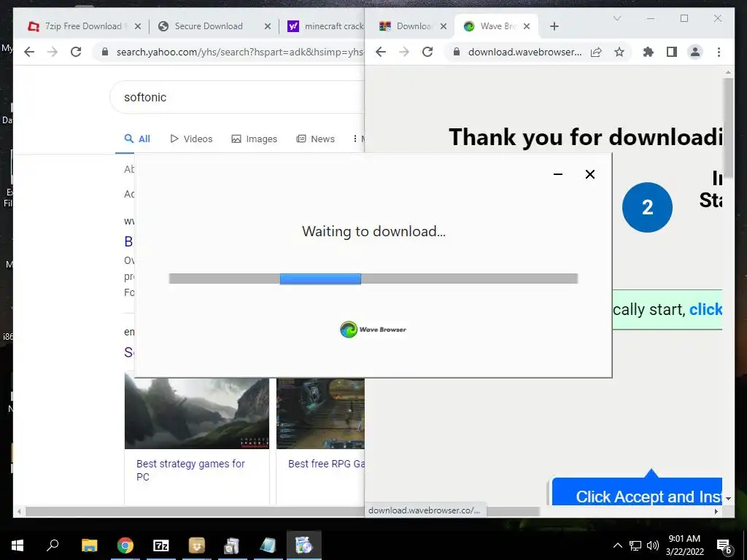Screen dimensions: 747x560
Task: Select the All search results filter
Action: (x=137, y=139)
